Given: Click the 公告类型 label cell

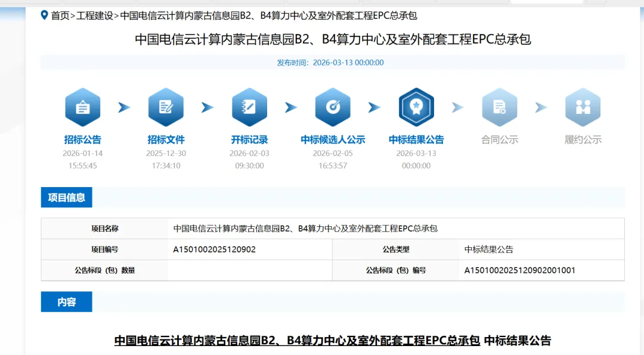Looking at the screenshot, I should 396,250.
